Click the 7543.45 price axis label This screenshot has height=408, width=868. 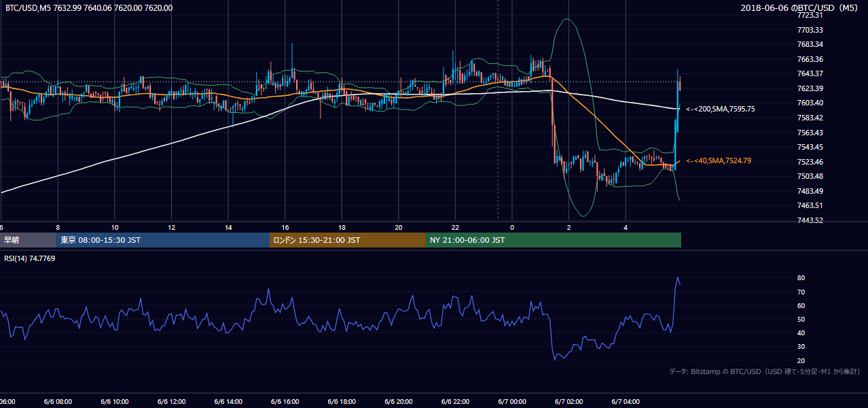[x=810, y=147]
